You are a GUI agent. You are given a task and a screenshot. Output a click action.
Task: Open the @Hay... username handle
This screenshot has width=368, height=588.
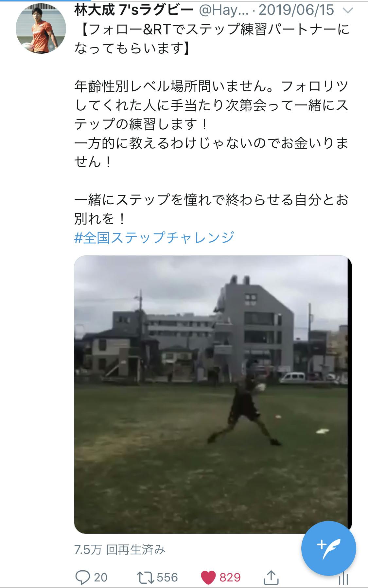[224, 11]
